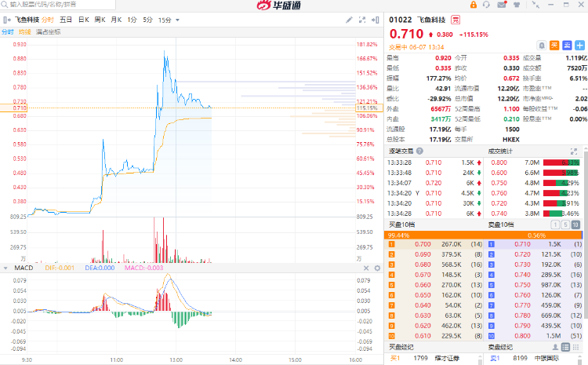Select ask level 10 price 0.800
The image size is (588, 365).
[x=522, y=336]
